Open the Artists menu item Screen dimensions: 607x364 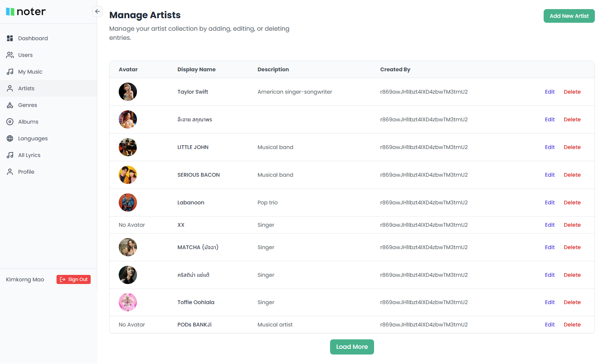(x=26, y=88)
